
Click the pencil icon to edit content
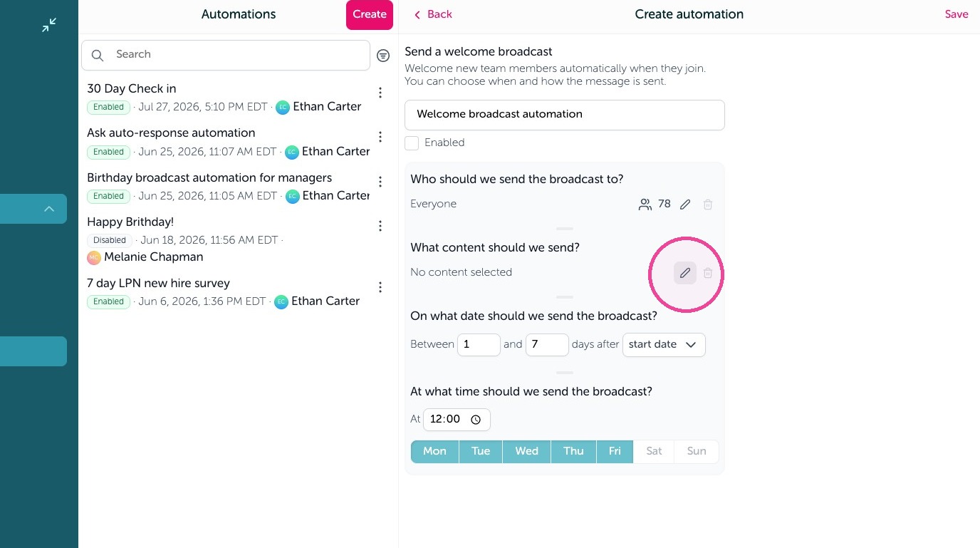(685, 273)
